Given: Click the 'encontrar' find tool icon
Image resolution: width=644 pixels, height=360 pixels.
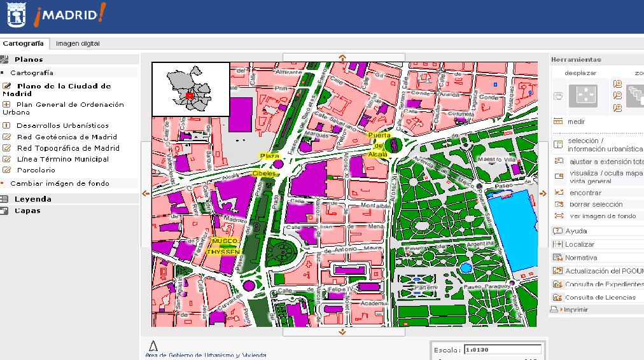Looking at the screenshot, I should [559, 193].
